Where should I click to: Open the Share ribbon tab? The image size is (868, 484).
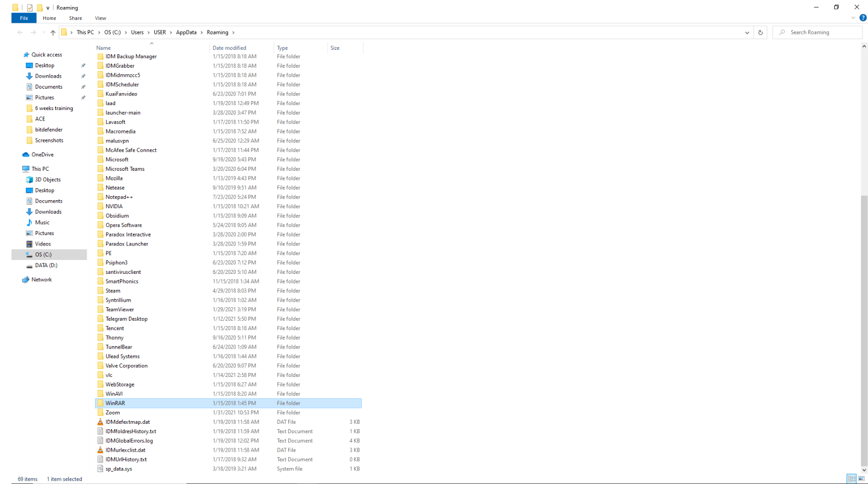tap(76, 18)
